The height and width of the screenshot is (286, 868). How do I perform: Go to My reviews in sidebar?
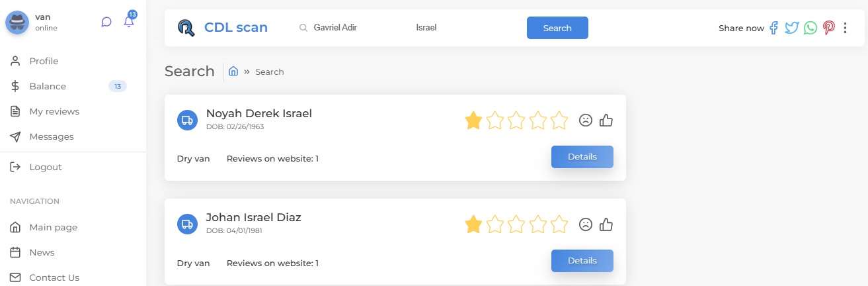(x=54, y=111)
